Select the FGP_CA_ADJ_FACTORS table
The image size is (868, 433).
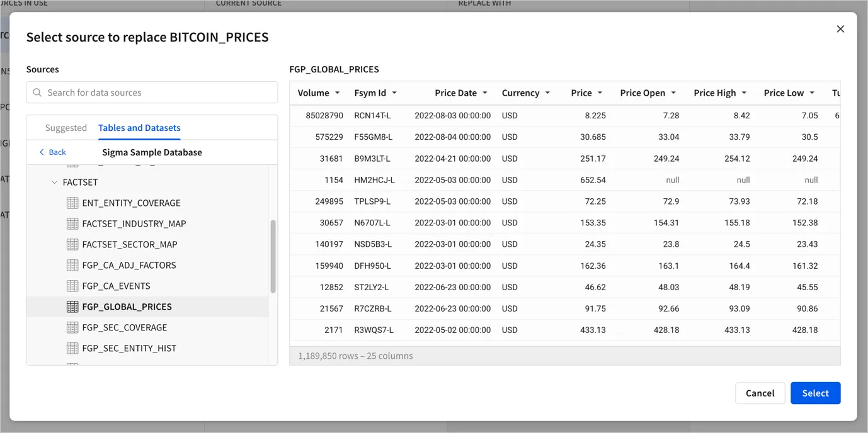129,265
